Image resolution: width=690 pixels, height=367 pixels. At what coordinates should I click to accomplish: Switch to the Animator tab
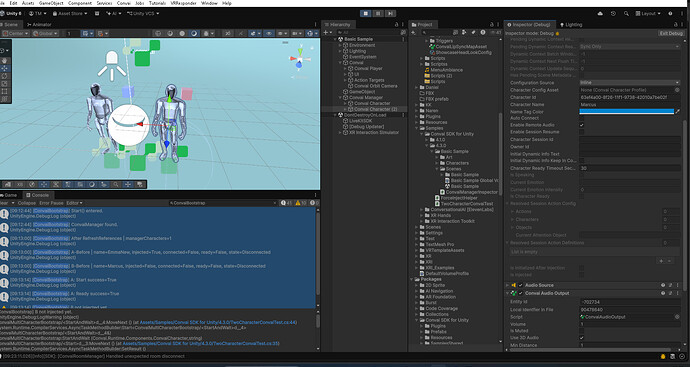click(39, 25)
